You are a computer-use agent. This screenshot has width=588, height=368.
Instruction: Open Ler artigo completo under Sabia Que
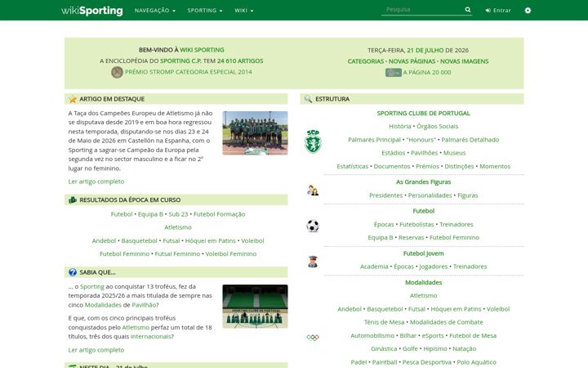(x=96, y=350)
